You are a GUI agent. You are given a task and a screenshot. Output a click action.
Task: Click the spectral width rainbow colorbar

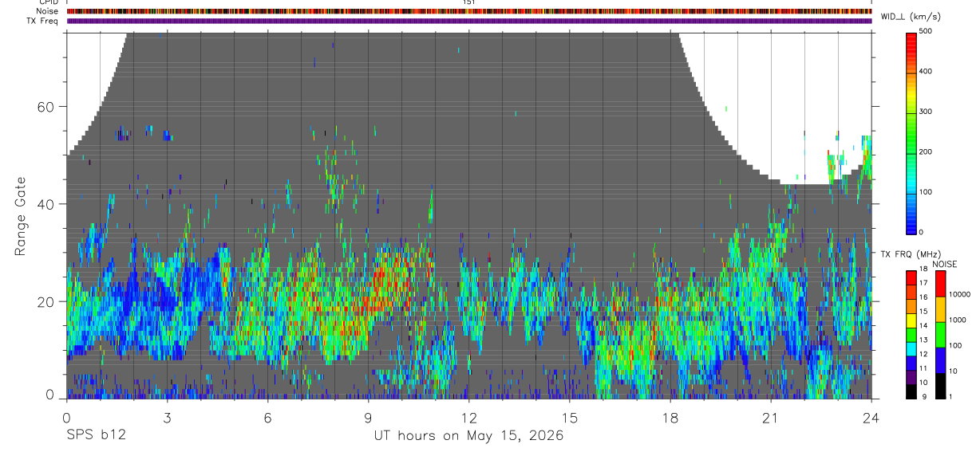coord(912,132)
